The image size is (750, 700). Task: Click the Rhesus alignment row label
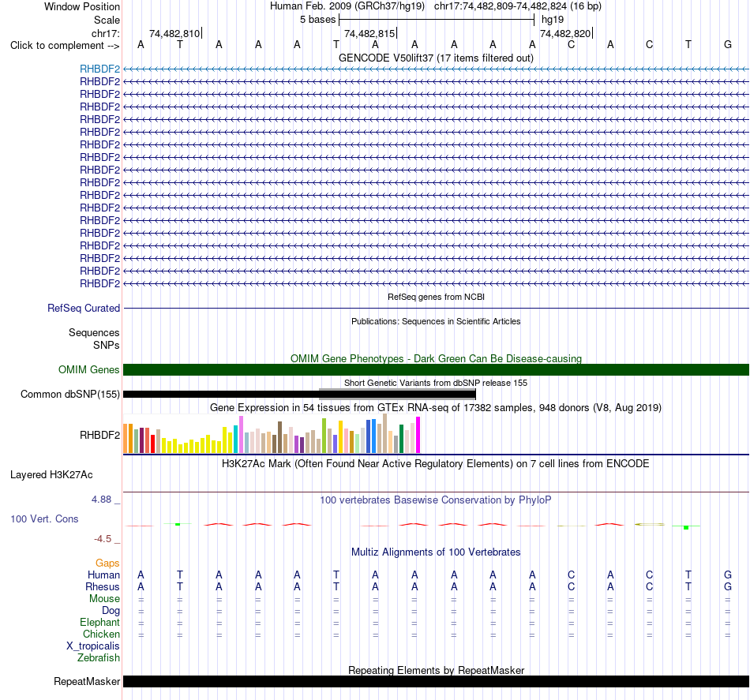(x=103, y=586)
